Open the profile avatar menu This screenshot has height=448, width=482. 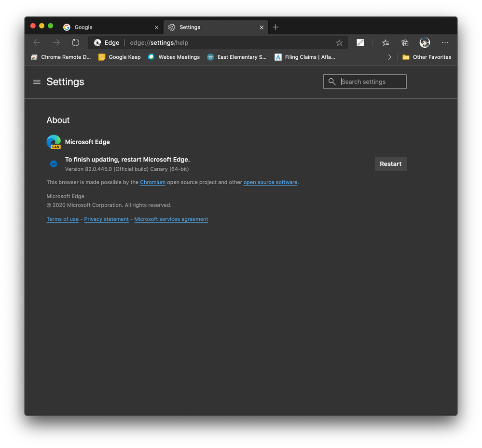tap(425, 43)
